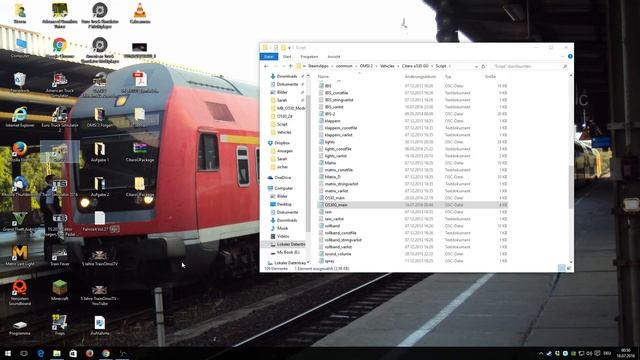Open the Ansicht ribbon tab
640x360 pixels.
[333, 56]
